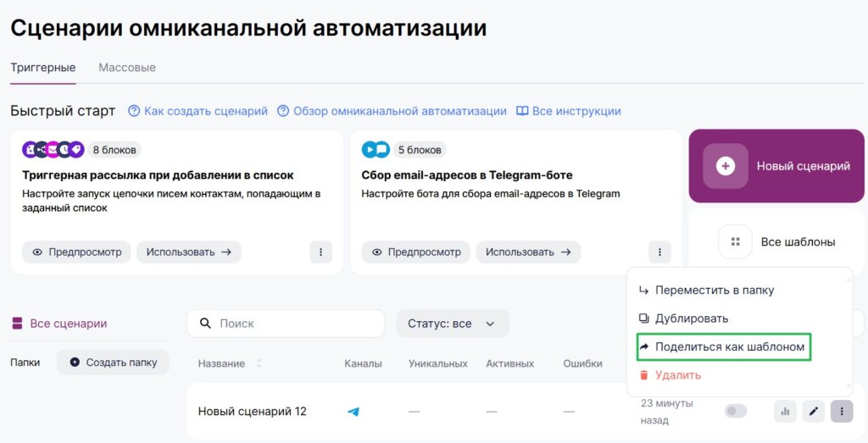Edit Новый сценарий 12 with pencil icon
868x443 pixels.
point(813,412)
